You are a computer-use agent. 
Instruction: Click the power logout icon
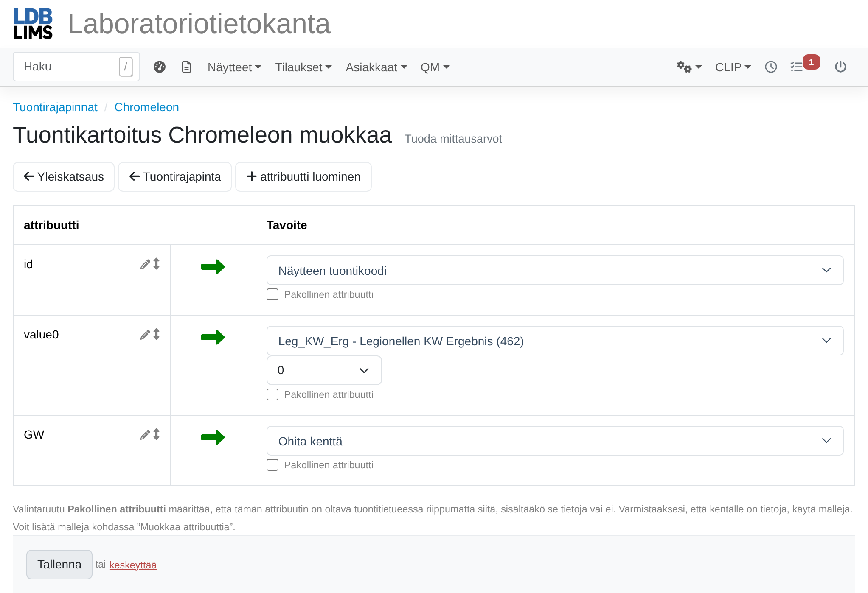pos(840,67)
